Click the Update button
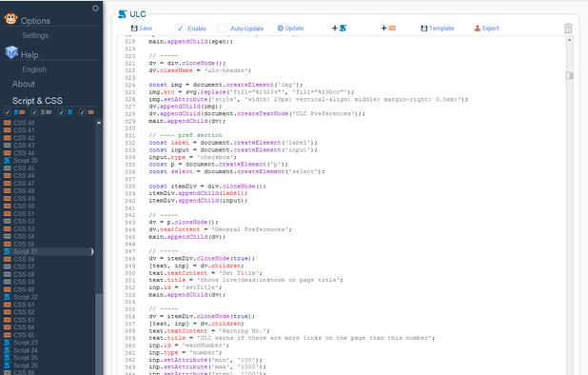The height and width of the screenshot is (375, 588). (290, 29)
